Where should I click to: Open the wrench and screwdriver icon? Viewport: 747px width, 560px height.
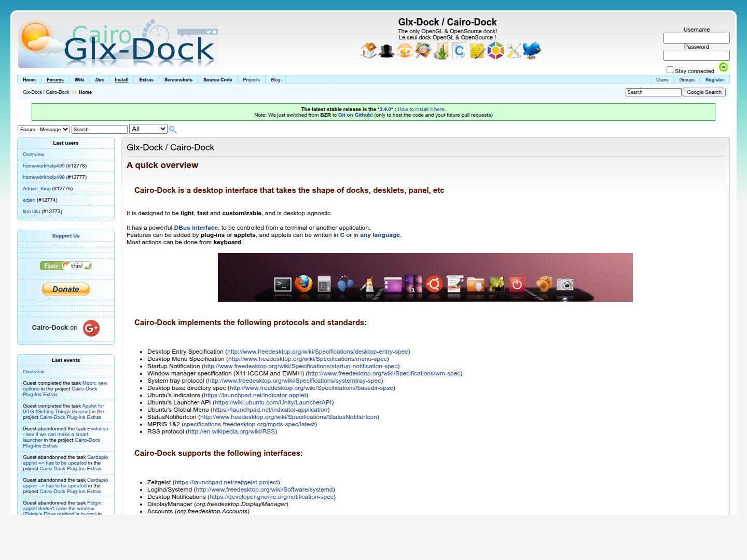coord(514,51)
